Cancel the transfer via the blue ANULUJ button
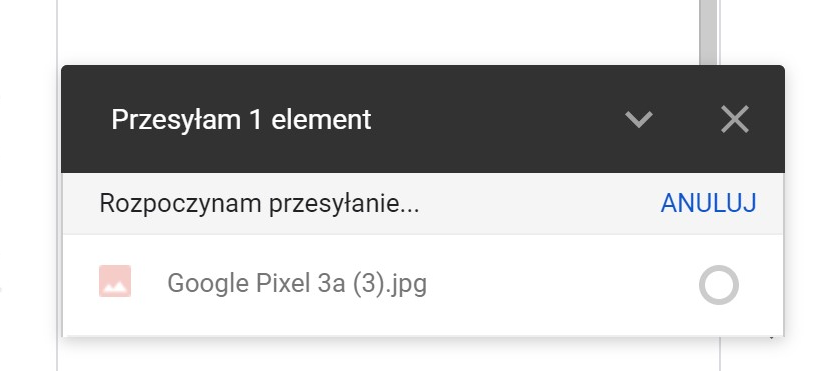 (708, 203)
